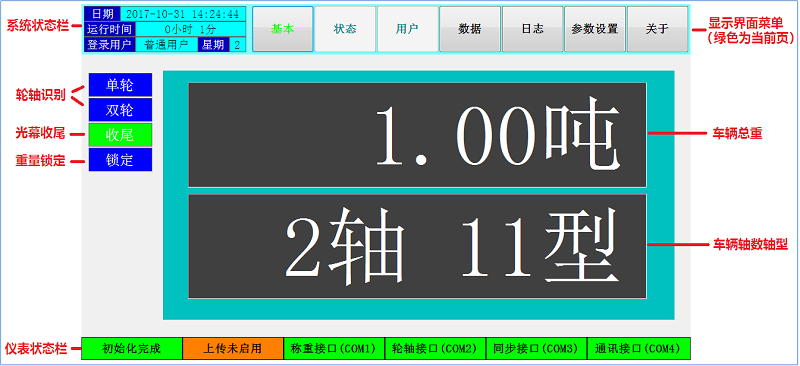Switch to the 状态 tab
Screen dimensions: 800x366
[345, 29]
